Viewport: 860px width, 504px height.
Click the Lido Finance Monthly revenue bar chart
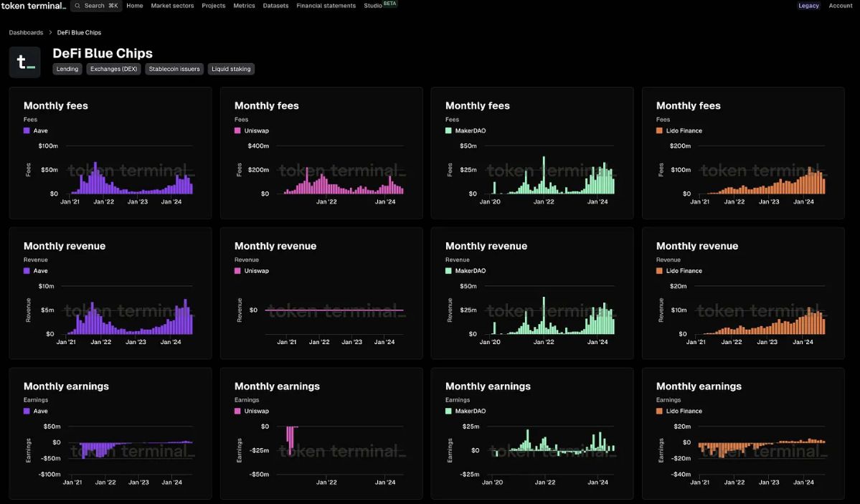[x=761, y=310]
